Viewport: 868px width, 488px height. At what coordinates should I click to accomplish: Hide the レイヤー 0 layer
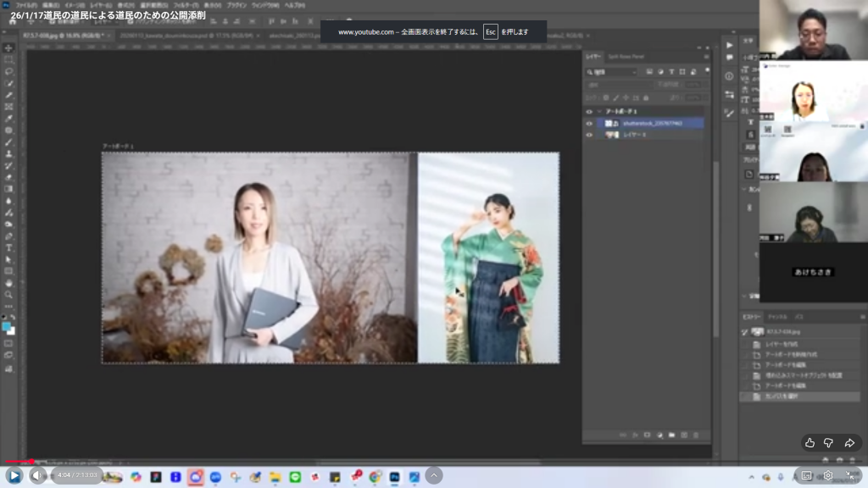point(590,135)
